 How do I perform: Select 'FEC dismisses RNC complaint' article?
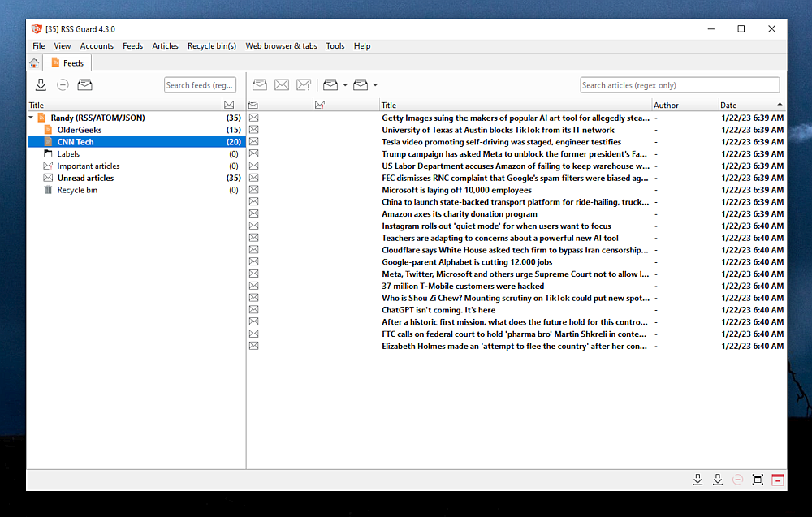click(516, 178)
